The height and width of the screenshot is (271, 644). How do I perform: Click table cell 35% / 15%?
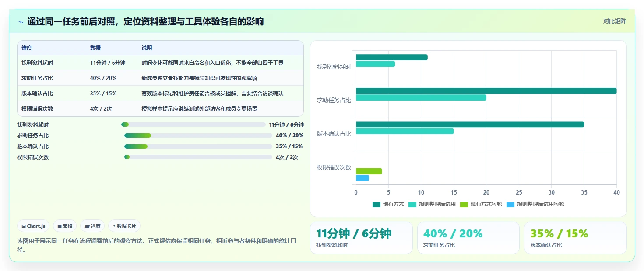(103, 93)
